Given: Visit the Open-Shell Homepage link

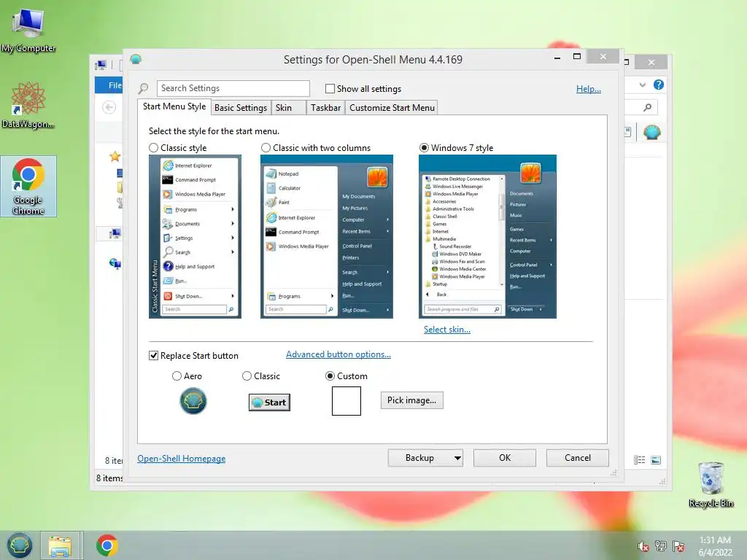Looking at the screenshot, I should 182,459.
